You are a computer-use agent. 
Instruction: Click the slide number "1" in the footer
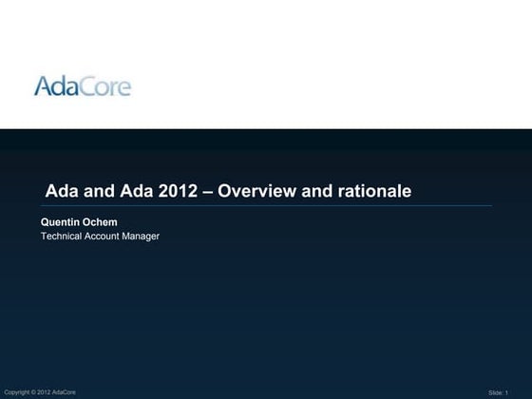506,392
